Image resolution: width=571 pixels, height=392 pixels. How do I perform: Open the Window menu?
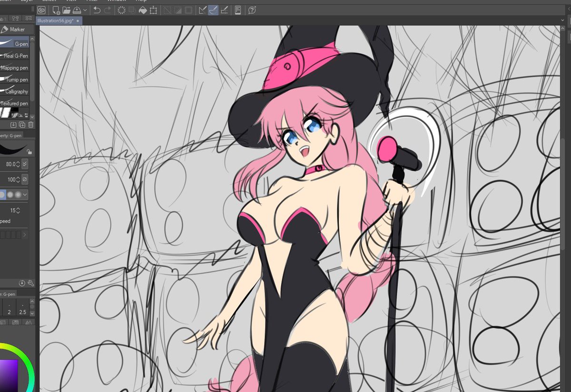coord(117,1)
